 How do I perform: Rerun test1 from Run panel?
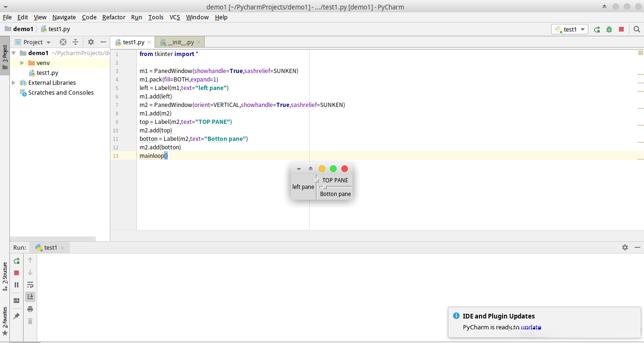pyautogui.click(x=17, y=261)
